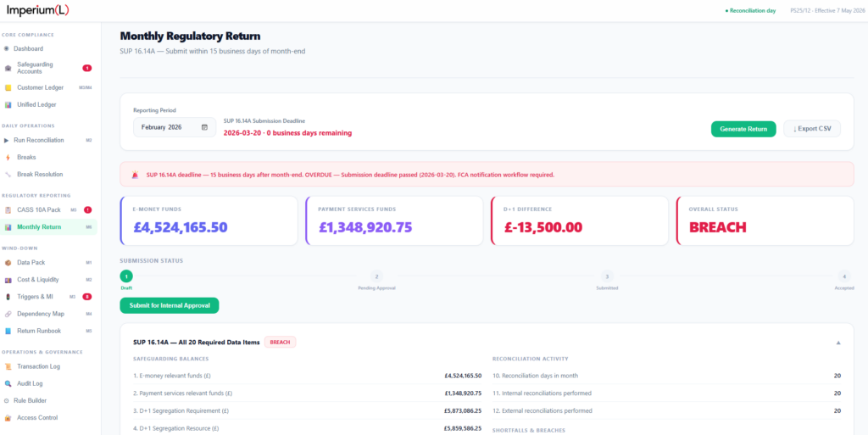Click the Imperium(L) logo

tap(38, 10)
